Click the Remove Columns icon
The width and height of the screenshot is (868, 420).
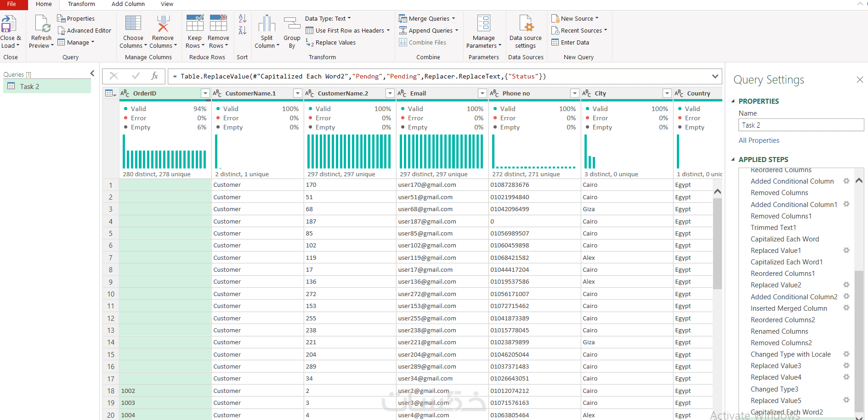pos(163,24)
